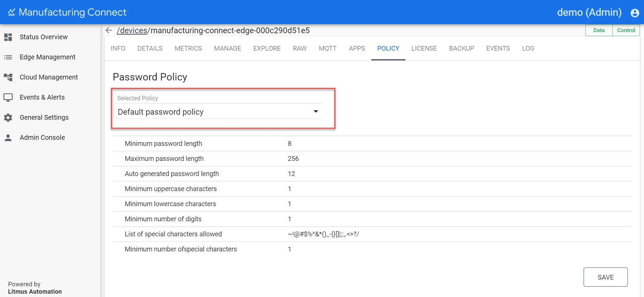
Task: Go back using the left arrow icon
Action: tap(109, 30)
